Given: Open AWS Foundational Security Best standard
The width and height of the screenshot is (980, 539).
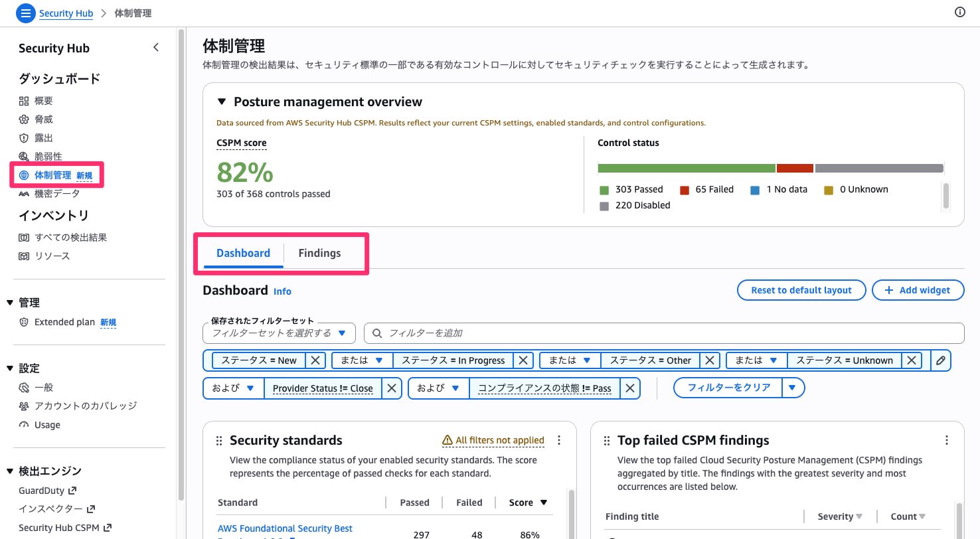Looking at the screenshot, I should click(285, 528).
